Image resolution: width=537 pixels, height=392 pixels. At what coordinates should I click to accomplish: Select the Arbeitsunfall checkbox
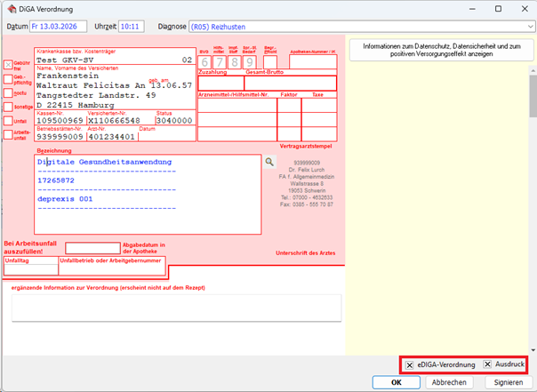(x=9, y=135)
